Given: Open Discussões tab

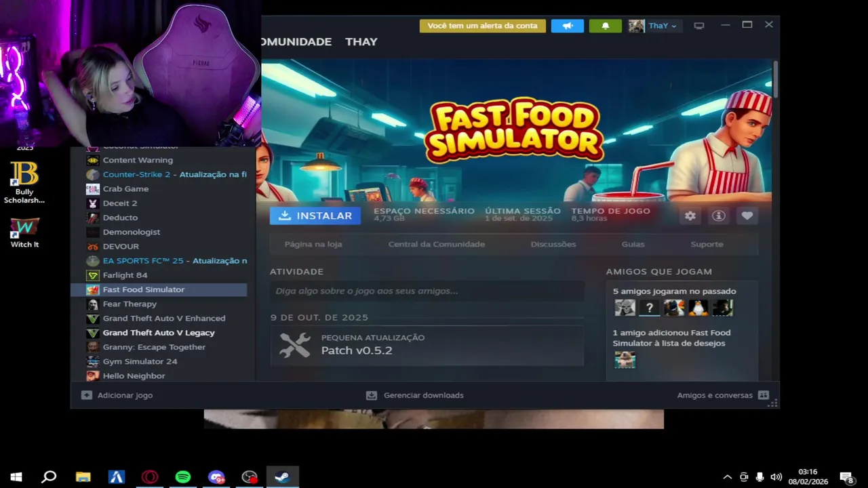Looking at the screenshot, I should pyautogui.click(x=553, y=244).
